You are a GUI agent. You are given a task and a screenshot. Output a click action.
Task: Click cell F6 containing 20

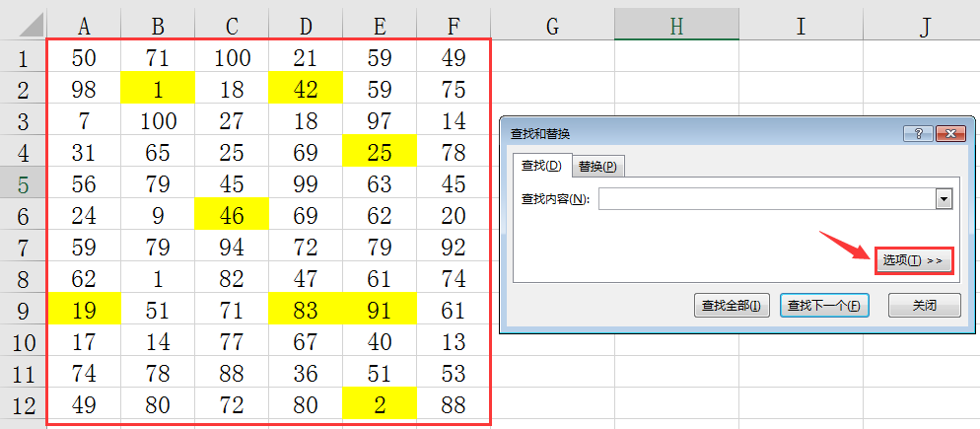tap(454, 216)
